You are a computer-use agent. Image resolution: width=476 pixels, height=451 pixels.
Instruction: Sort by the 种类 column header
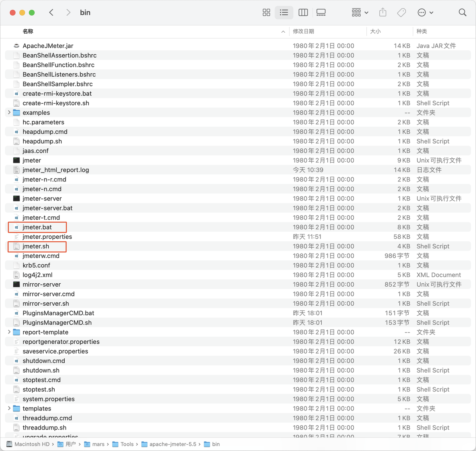[422, 32]
